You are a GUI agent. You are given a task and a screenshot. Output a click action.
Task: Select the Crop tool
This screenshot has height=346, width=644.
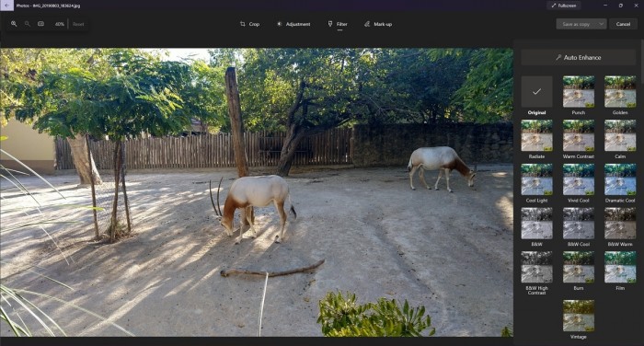249,24
